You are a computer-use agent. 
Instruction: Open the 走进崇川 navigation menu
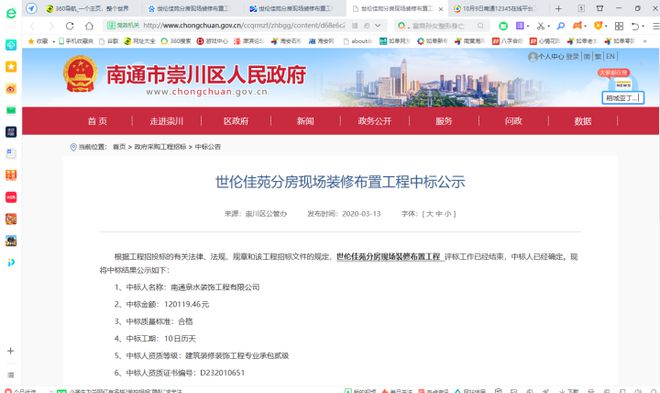click(x=166, y=121)
